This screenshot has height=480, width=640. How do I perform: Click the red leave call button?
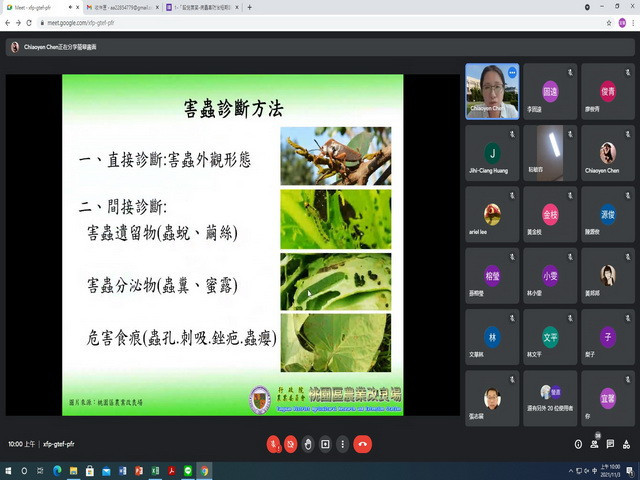[x=362, y=444]
